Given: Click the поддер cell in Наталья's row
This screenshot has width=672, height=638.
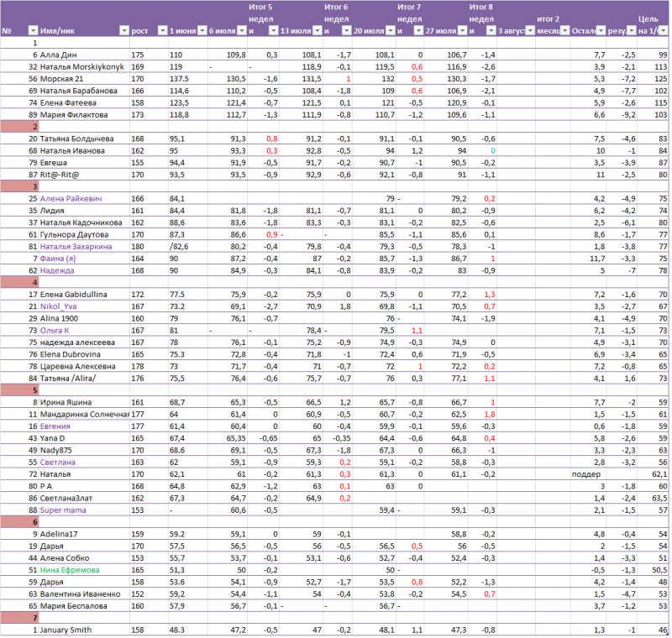Looking at the screenshot, I should pos(588,473).
